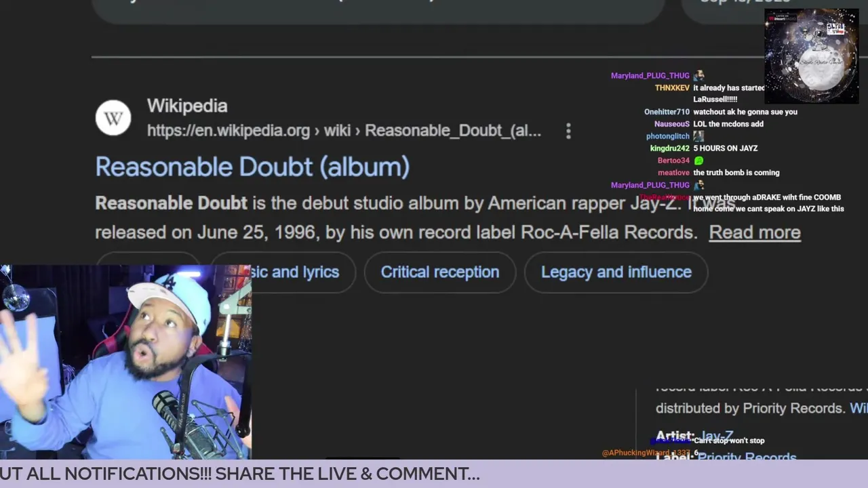Select the "Legacy and influence" chip

[616, 272]
